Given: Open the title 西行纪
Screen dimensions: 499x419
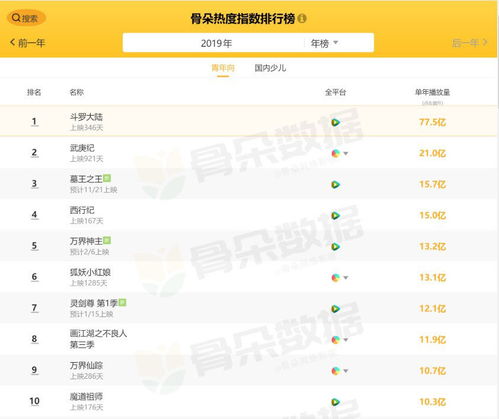Looking at the screenshot, I should (82, 210).
